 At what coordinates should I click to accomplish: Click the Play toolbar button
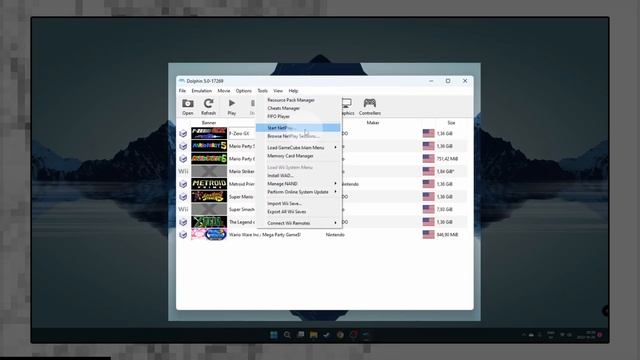point(232,107)
